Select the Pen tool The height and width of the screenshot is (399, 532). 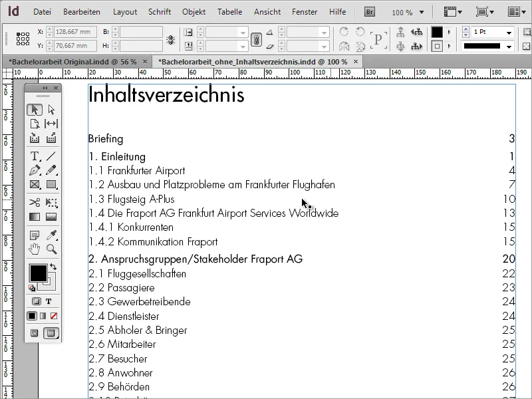coord(35,170)
